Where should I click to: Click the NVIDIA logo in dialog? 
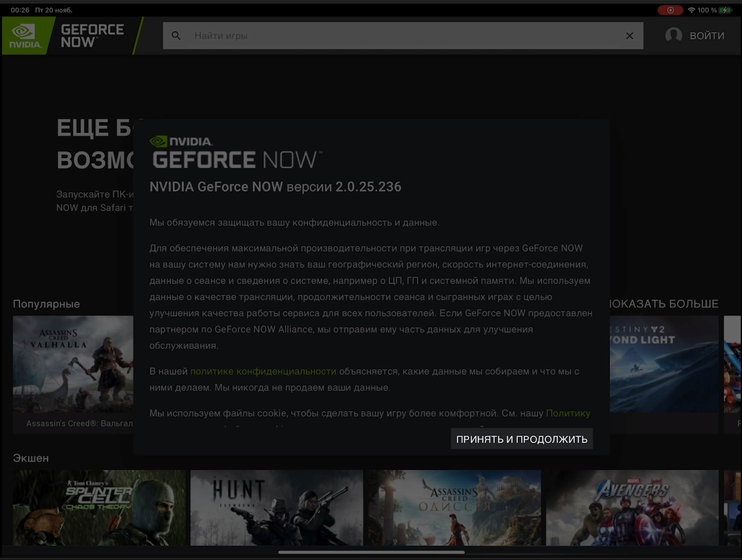(x=181, y=141)
